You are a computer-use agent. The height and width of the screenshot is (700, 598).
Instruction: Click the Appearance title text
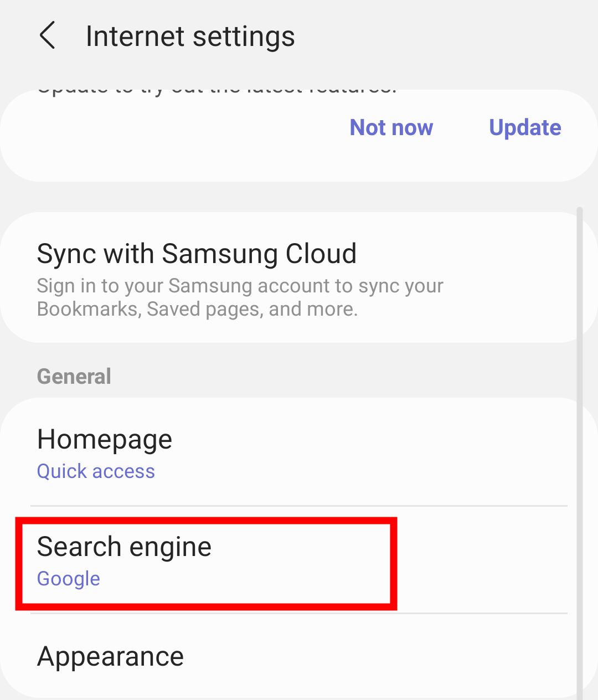pos(110,657)
